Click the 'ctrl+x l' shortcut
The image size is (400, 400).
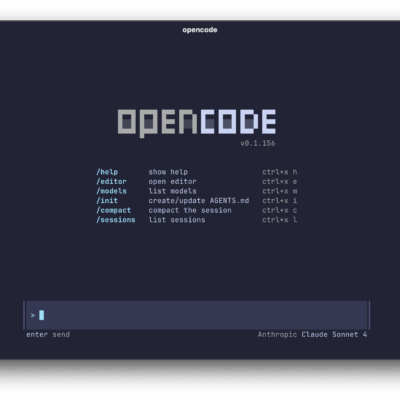click(280, 220)
